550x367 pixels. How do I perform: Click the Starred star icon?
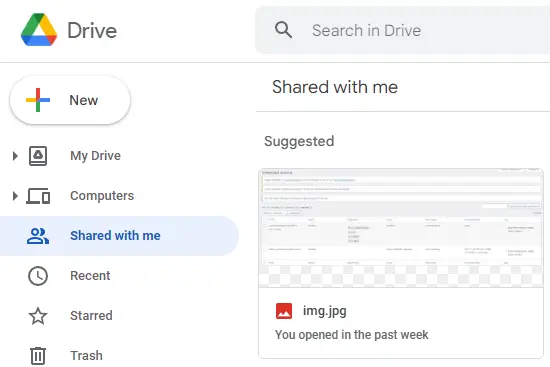coord(38,316)
